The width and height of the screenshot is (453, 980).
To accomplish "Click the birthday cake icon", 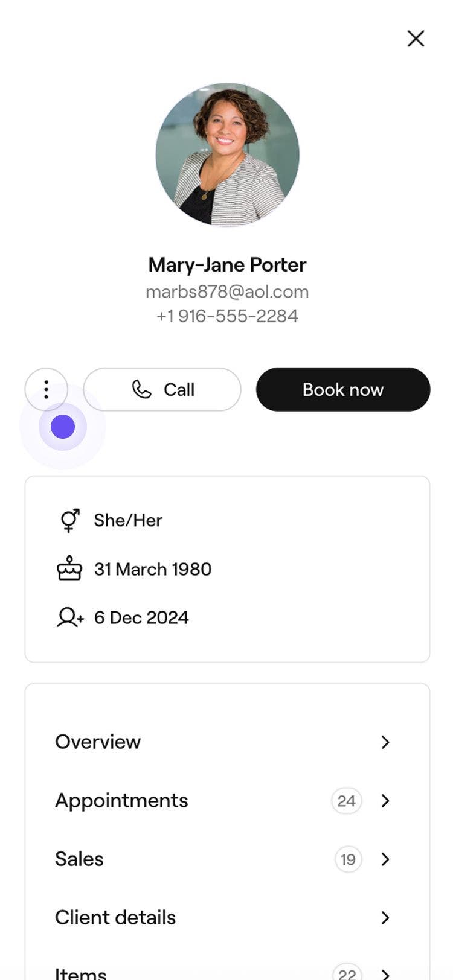I will [69, 568].
